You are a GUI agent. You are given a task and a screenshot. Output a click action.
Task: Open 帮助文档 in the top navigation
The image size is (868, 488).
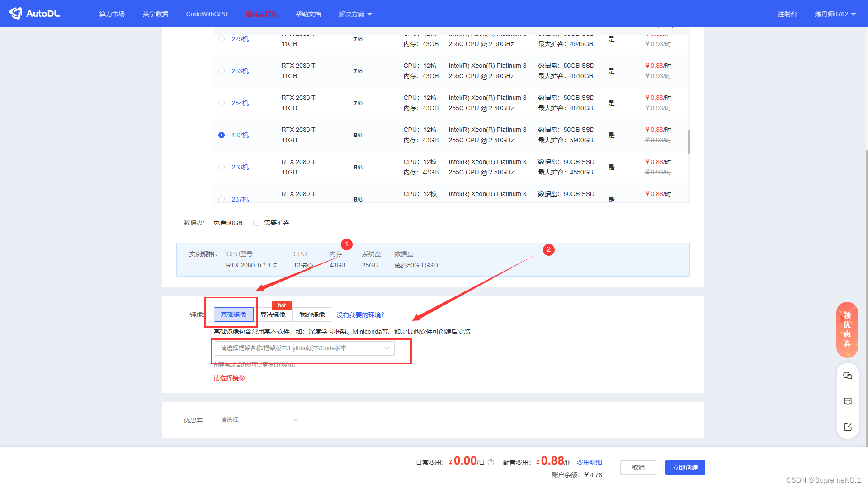point(308,14)
